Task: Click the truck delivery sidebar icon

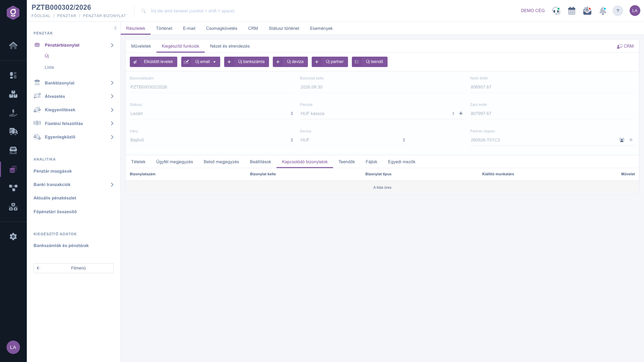Action: [13, 131]
